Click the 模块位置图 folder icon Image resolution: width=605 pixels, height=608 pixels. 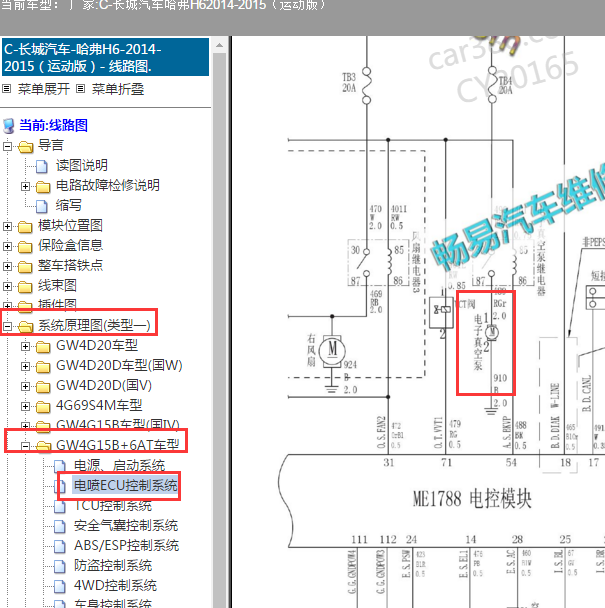[25, 226]
